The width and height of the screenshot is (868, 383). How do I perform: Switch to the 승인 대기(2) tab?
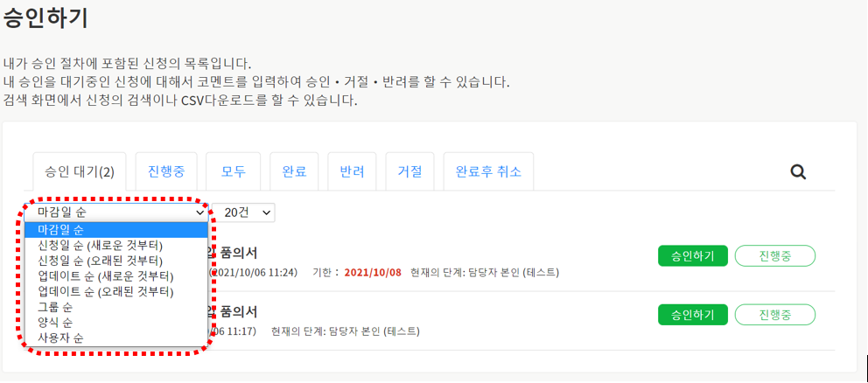pyautogui.click(x=80, y=171)
